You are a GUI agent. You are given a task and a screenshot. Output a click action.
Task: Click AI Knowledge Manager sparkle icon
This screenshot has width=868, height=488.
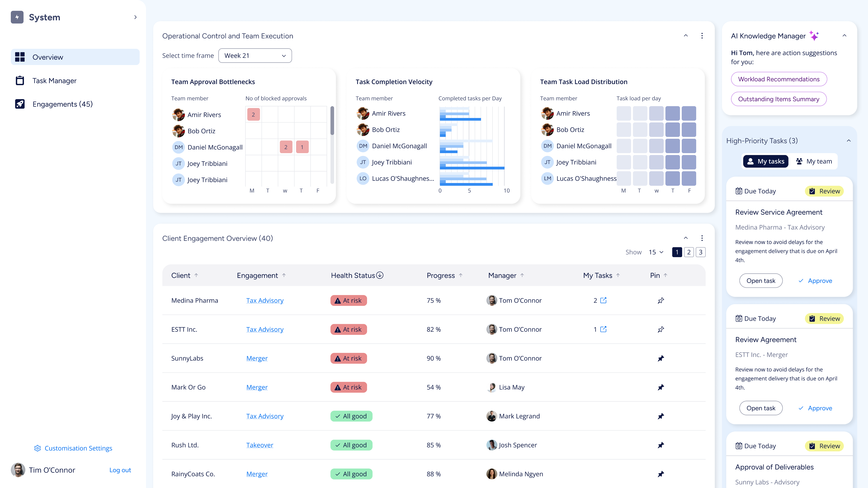coord(814,36)
